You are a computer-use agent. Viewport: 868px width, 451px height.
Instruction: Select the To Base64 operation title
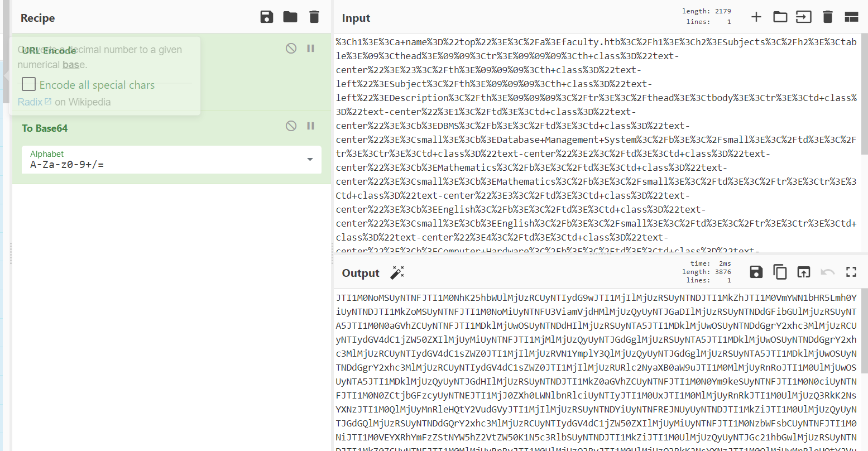[x=45, y=128]
